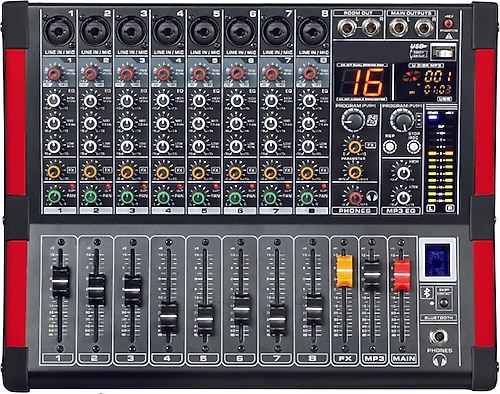The image size is (500, 394).
Task: Click the HIGH EQ knob on channel 8
Action: coord(309,101)
